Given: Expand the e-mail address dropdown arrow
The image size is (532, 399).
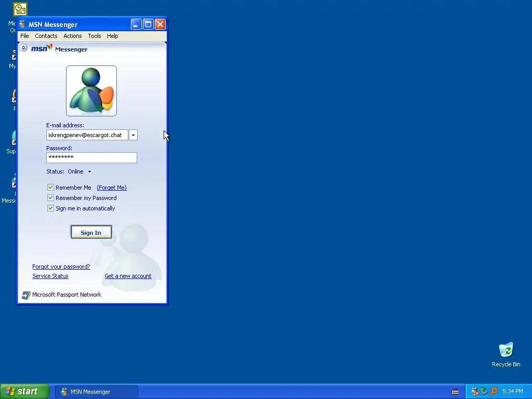Looking at the screenshot, I should tap(133, 135).
